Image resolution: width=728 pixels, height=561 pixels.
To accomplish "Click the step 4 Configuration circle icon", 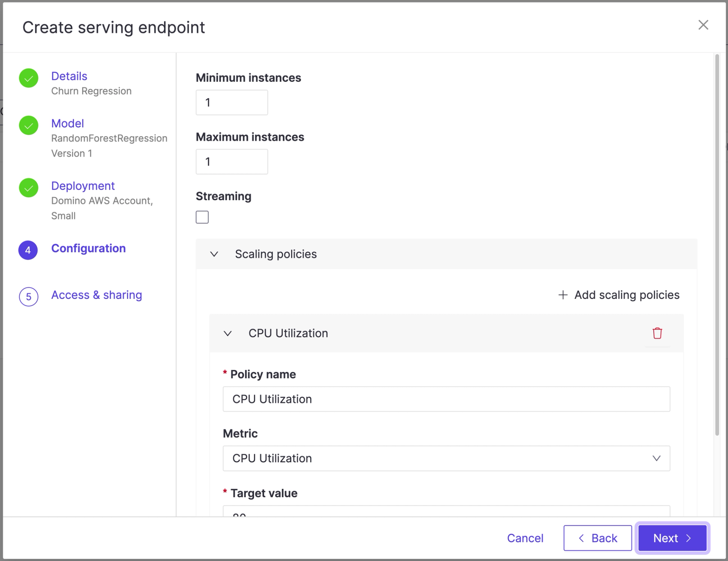I will pyautogui.click(x=28, y=250).
